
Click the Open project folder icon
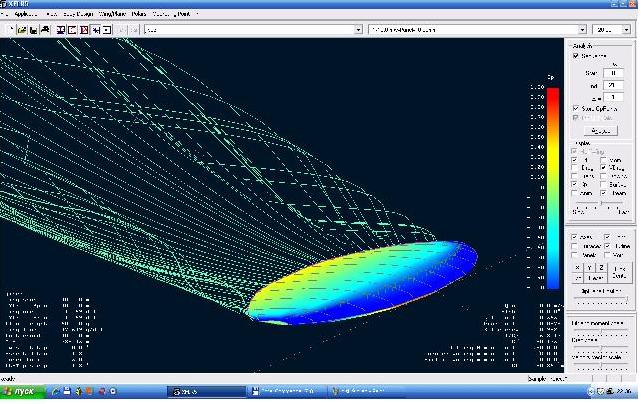22,30
